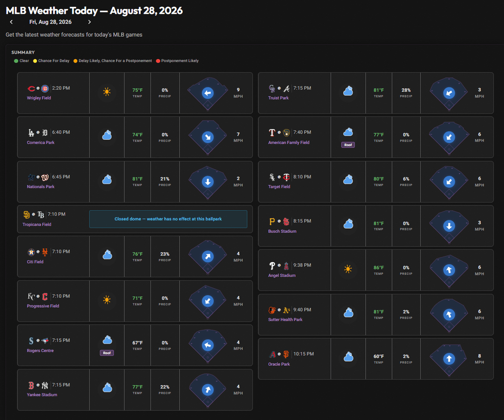Click the sun icon for Angel Stadium game
The width and height of the screenshot is (504, 420).
click(348, 269)
